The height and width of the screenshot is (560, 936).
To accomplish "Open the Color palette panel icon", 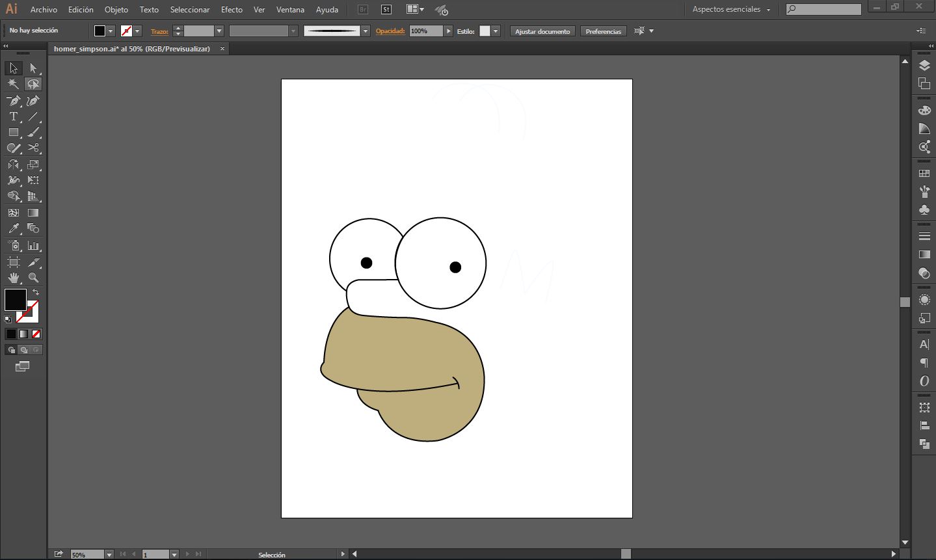I will (x=924, y=111).
